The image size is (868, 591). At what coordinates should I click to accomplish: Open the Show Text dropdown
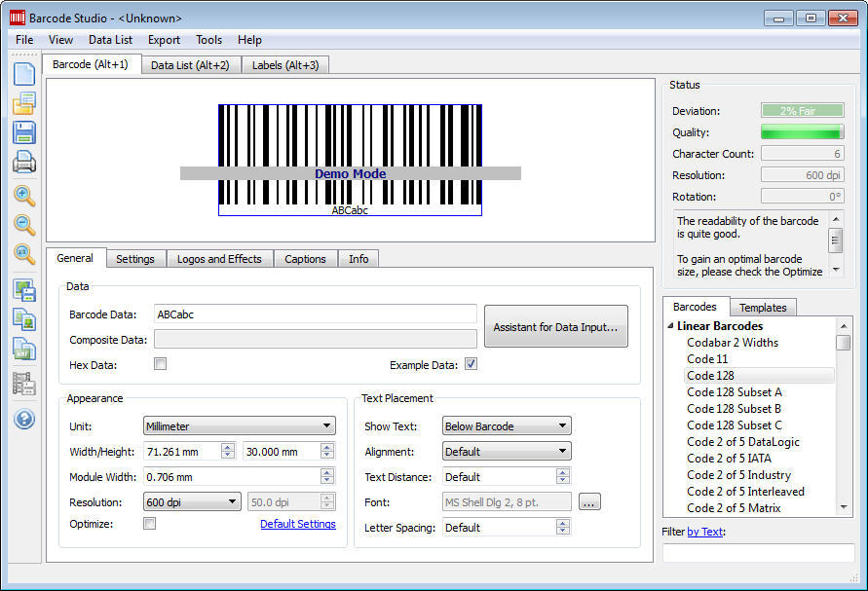[506, 425]
